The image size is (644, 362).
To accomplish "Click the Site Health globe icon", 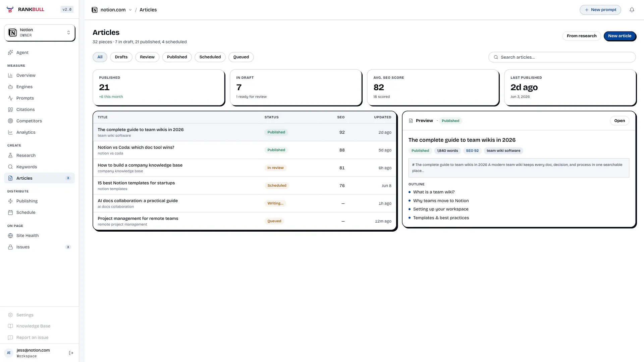I will tap(10, 236).
